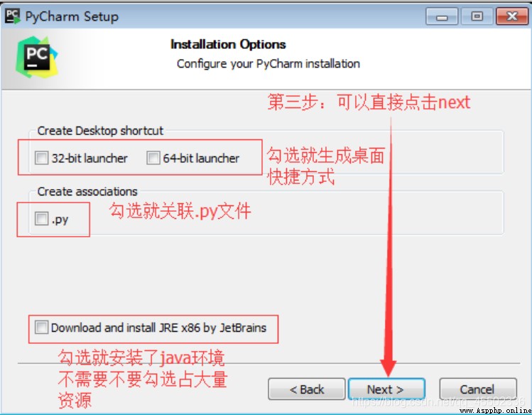Viewport: 532px width, 415px height.
Task: Check the .py file association box
Action: (42, 219)
